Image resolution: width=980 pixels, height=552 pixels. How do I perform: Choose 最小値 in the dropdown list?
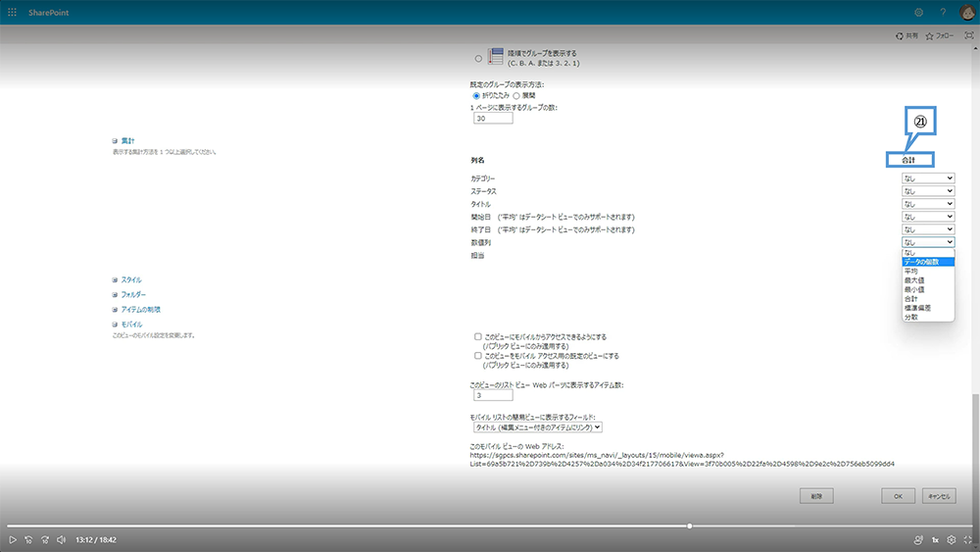point(928,289)
